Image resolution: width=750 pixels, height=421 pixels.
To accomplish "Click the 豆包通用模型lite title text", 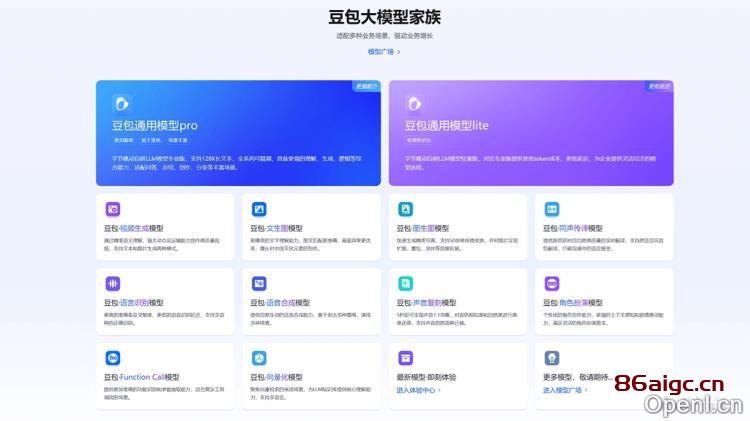I will click(446, 125).
